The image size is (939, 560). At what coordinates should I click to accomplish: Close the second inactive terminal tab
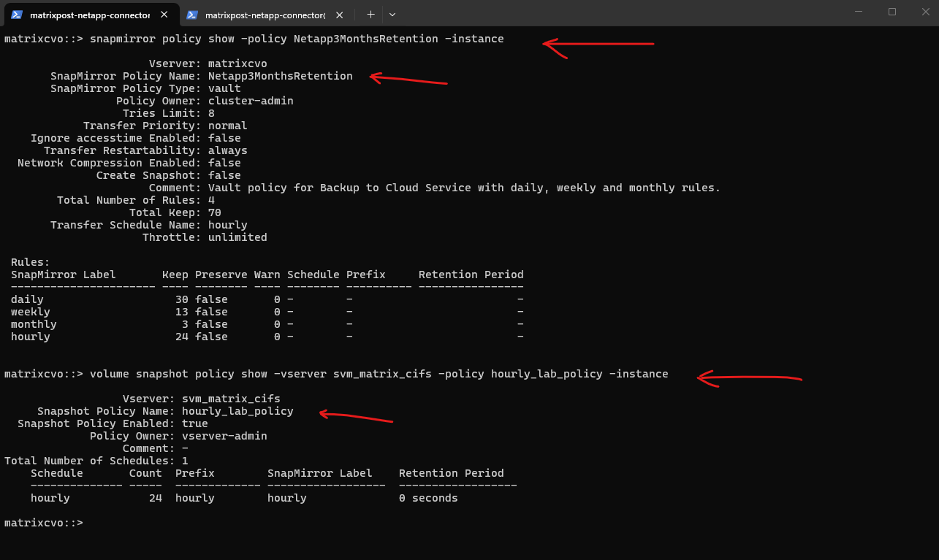point(341,15)
